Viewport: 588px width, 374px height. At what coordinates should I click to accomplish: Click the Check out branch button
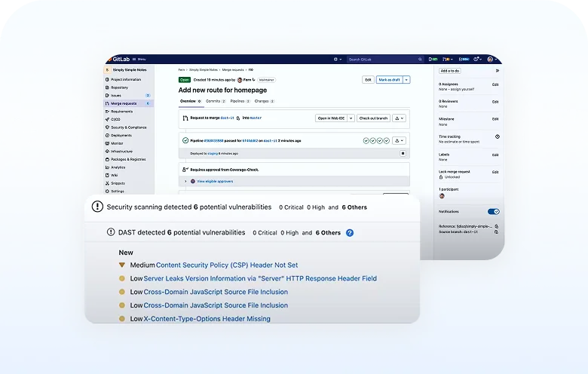pyautogui.click(x=372, y=118)
